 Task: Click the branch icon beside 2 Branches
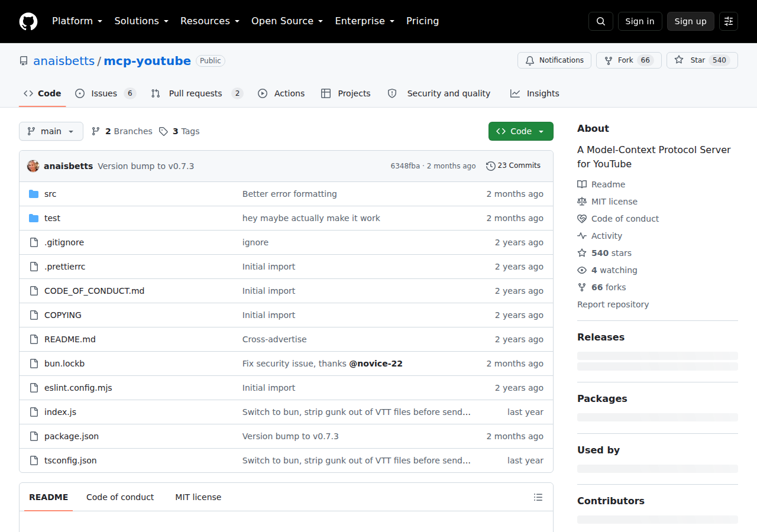tap(96, 131)
